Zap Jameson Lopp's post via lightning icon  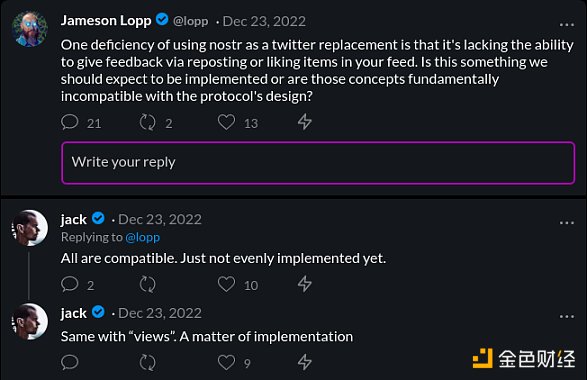(x=305, y=122)
